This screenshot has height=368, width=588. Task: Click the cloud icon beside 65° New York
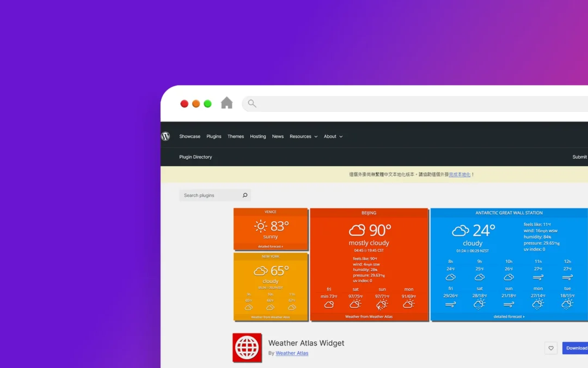click(x=261, y=271)
